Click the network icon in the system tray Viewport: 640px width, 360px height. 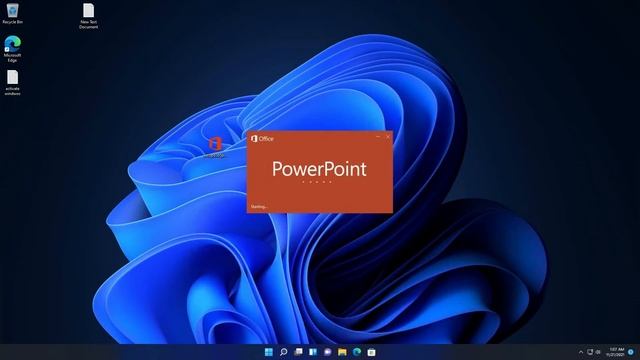pyautogui.click(x=590, y=352)
